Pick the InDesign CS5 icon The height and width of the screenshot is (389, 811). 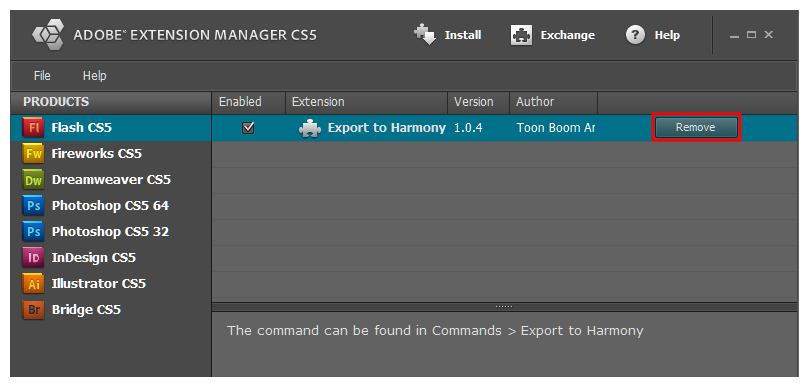click(x=34, y=258)
